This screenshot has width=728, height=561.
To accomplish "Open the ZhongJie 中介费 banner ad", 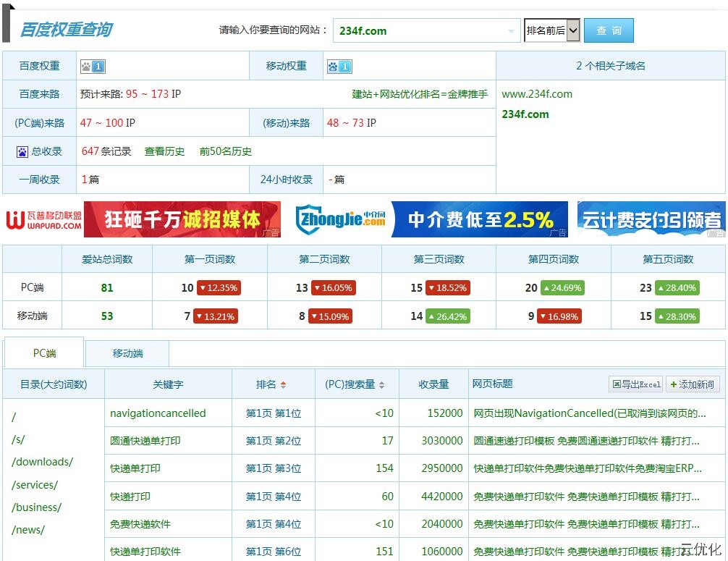I will pos(431,219).
